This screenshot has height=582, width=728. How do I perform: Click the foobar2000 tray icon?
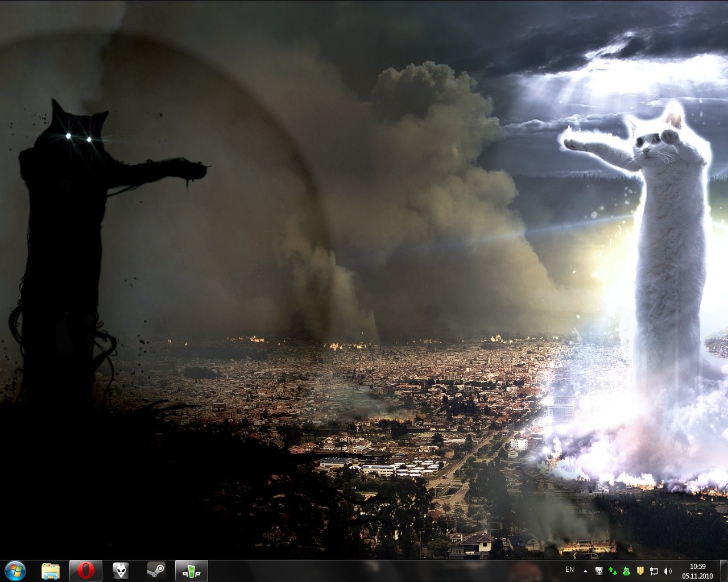click(599, 571)
